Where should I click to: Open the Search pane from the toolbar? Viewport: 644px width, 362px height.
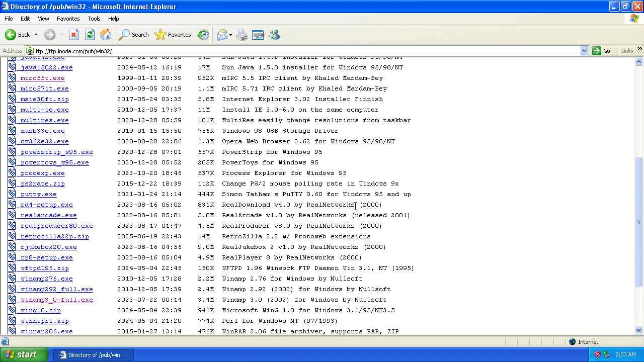point(134,35)
